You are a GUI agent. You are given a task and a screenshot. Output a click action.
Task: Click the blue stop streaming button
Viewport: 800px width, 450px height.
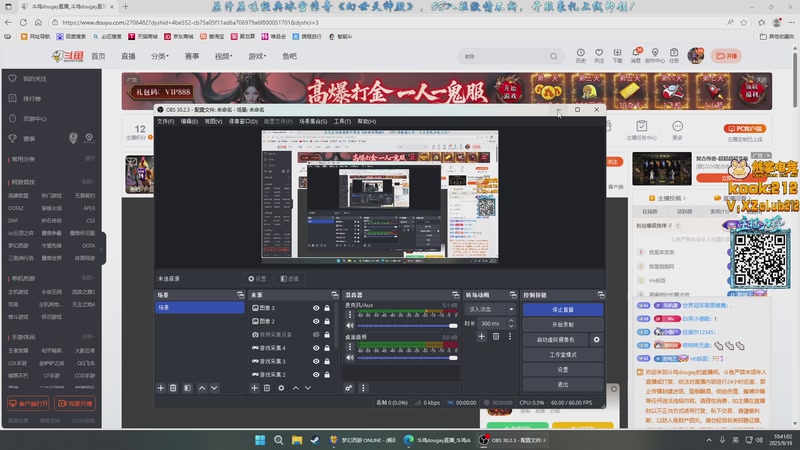563,310
